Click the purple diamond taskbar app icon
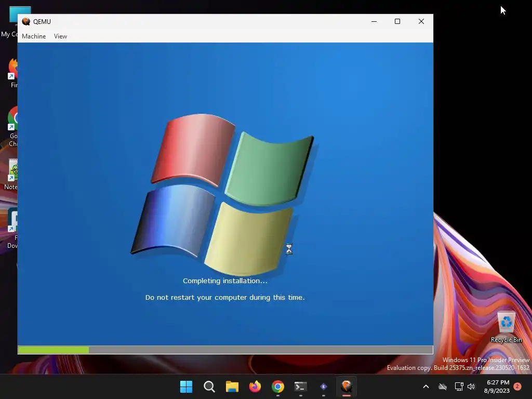 [x=324, y=387]
